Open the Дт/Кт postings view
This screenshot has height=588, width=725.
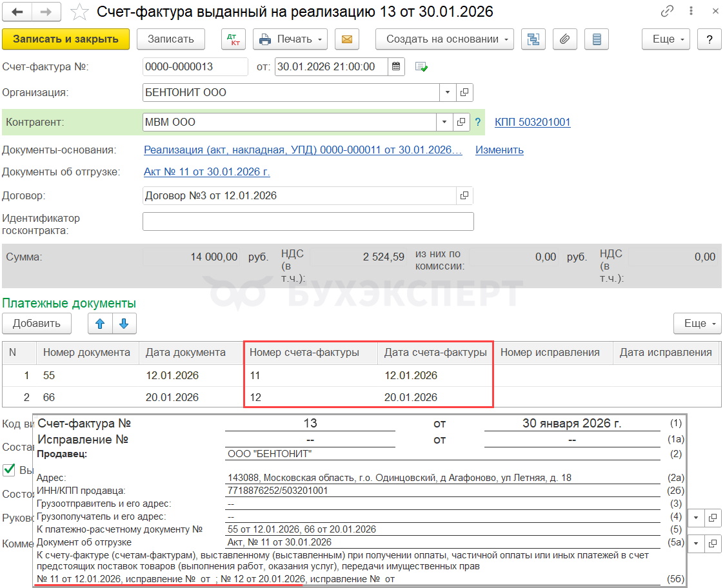(233, 39)
